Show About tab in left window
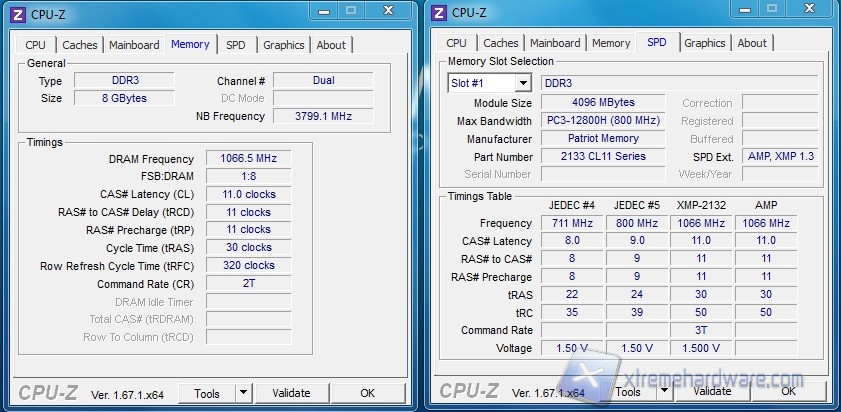841x412 pixels. coord(331,45)
